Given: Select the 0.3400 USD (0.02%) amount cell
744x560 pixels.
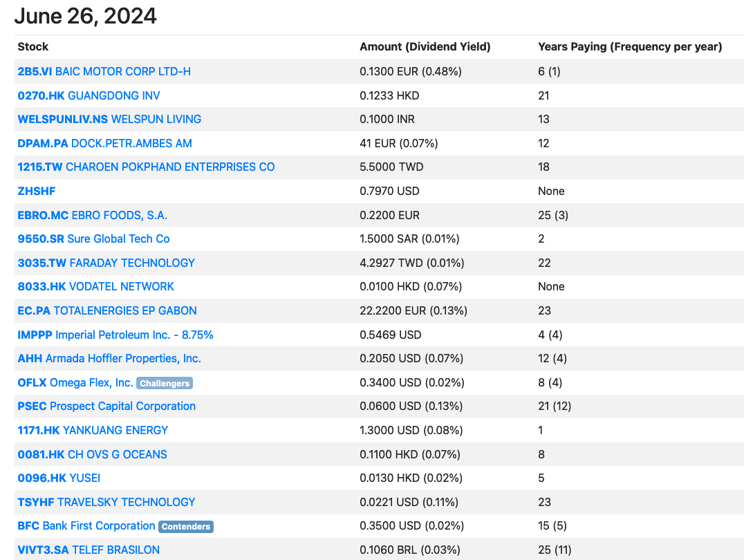Looking at the screenshot, I should point(412,382).
